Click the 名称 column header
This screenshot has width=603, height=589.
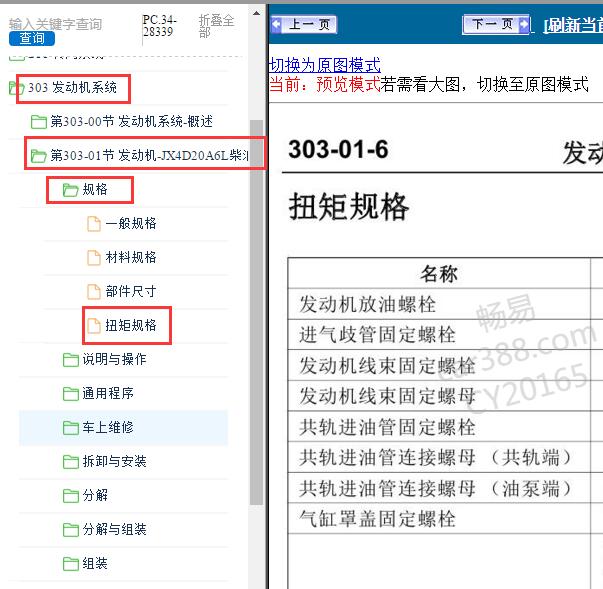(439, 274)
